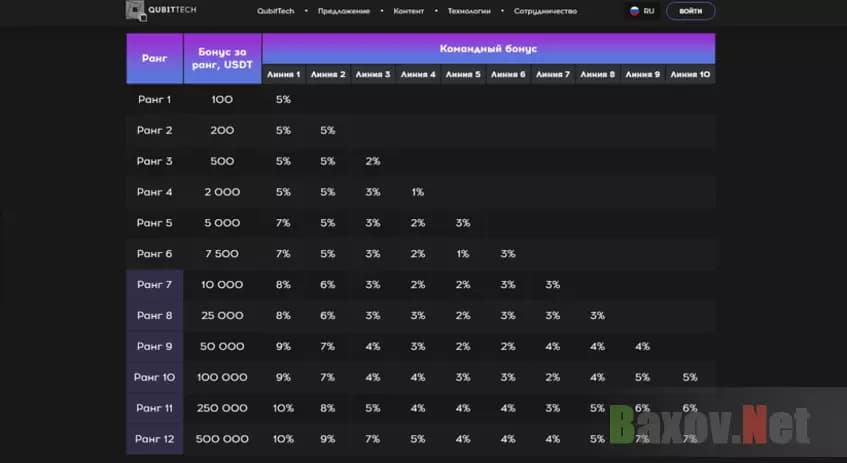Click the Russian flag icon
Viewport: 847px width, 463px height.
pos(634,11)
